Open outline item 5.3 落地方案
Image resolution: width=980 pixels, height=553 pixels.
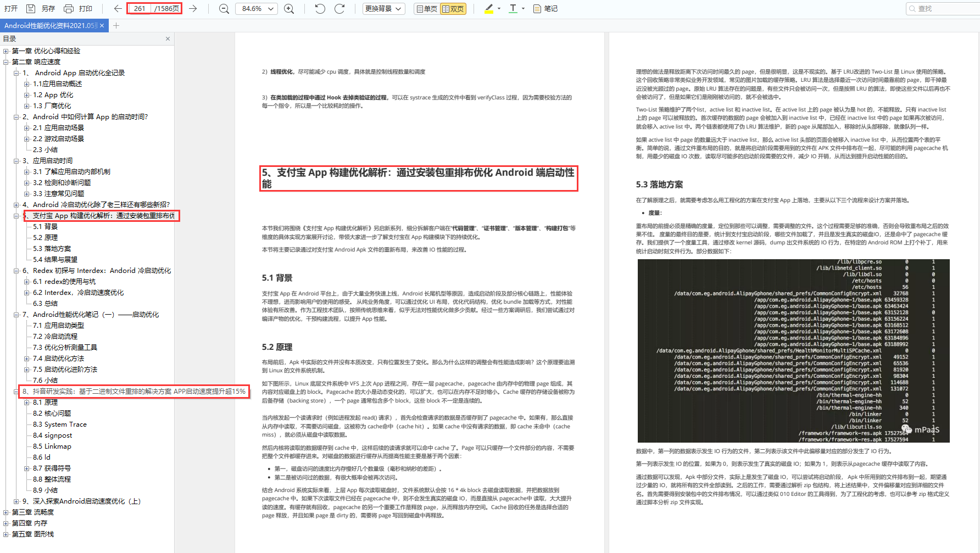tap(52, 249)
